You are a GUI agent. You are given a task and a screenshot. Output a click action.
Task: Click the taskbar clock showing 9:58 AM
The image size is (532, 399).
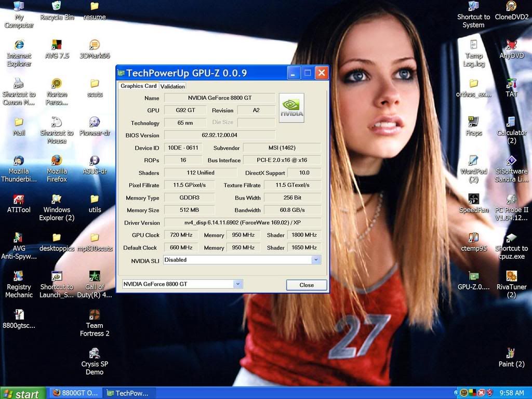point(512,393)
